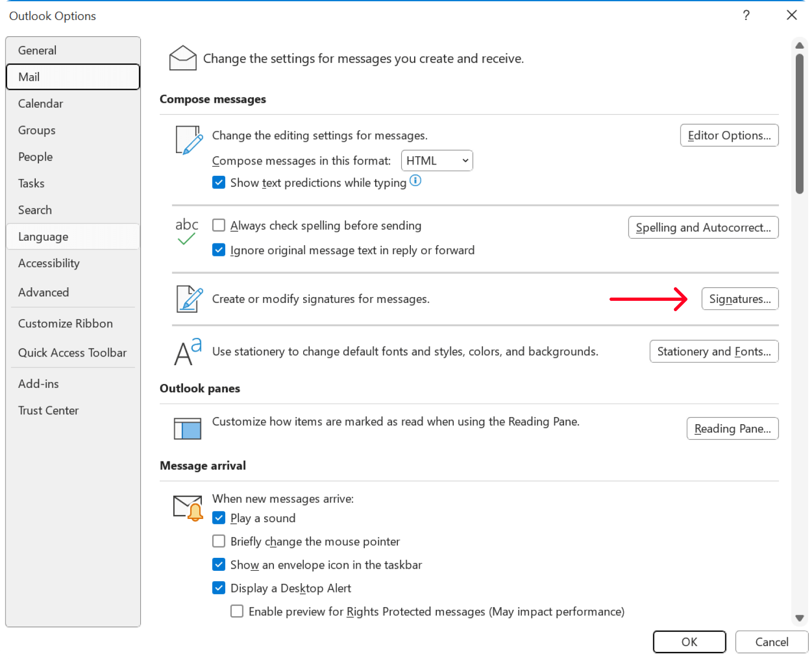
Task: Open Editor Options
Action: pos(729,135)
